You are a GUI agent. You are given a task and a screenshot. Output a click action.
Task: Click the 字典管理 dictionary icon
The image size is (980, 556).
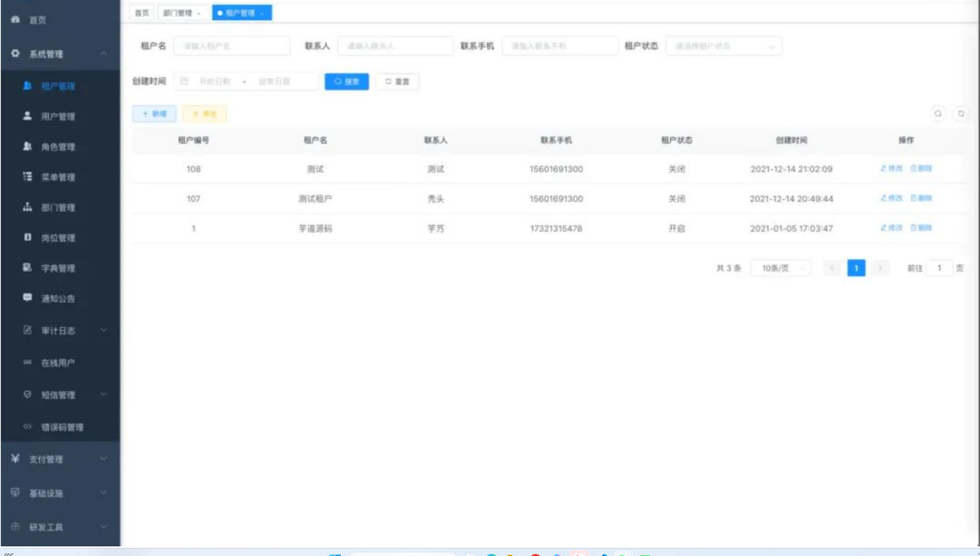point(27,267)
